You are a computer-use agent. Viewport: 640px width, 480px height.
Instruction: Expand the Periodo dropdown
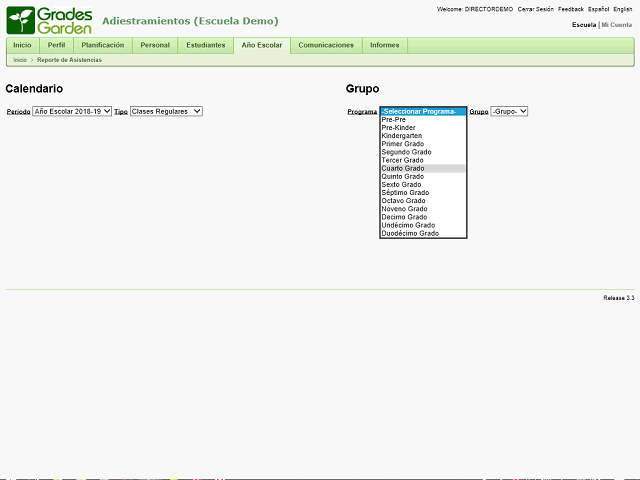(x=72, y=111)
